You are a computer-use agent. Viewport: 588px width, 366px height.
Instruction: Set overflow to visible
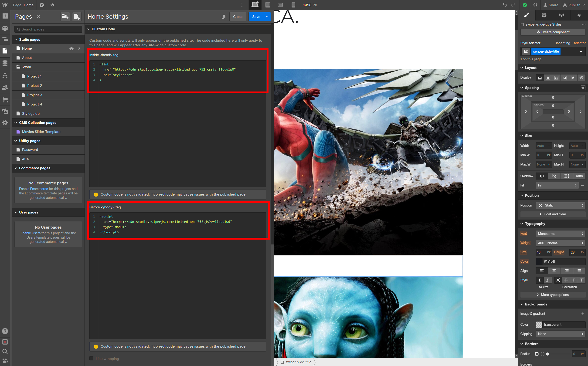click(542, 176)
